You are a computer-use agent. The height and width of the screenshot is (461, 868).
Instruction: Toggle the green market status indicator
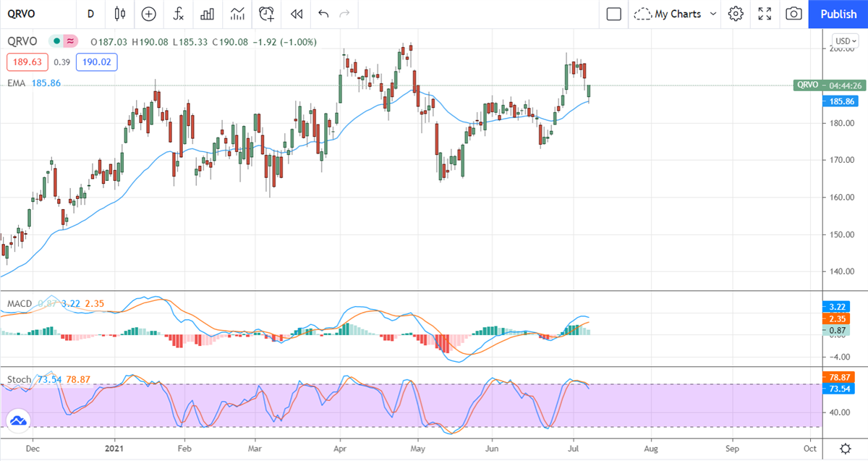[x=55, y=42]
